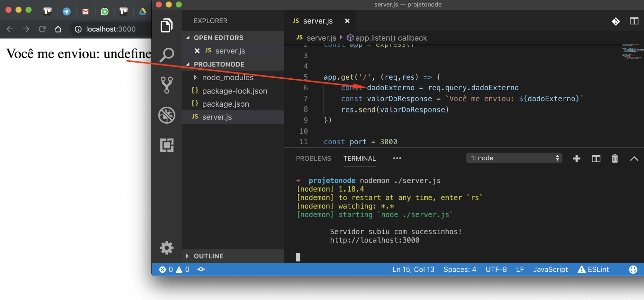Open the Extensions view

pyautogui.click(x=167, y=145)
